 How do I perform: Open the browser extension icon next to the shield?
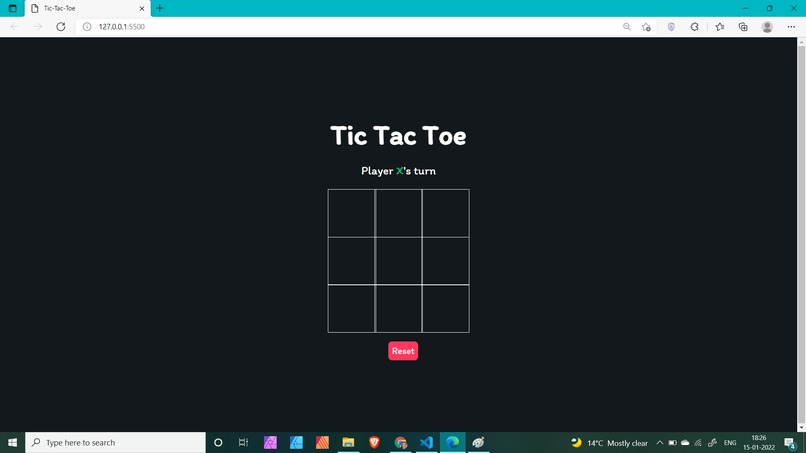[x=694, y=27]
